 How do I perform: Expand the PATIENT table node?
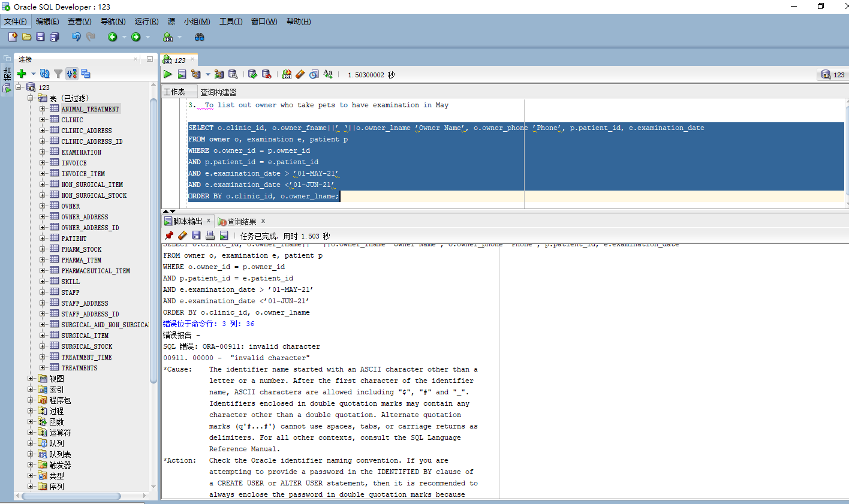[43, 238]
